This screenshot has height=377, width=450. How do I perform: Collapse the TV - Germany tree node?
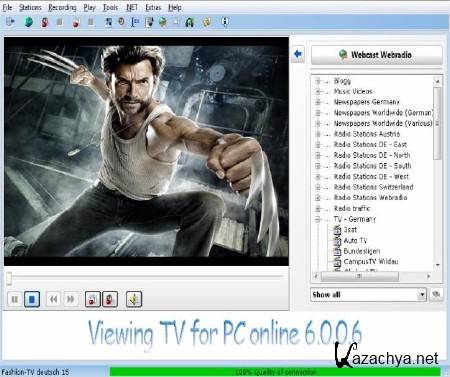point(318,219)
